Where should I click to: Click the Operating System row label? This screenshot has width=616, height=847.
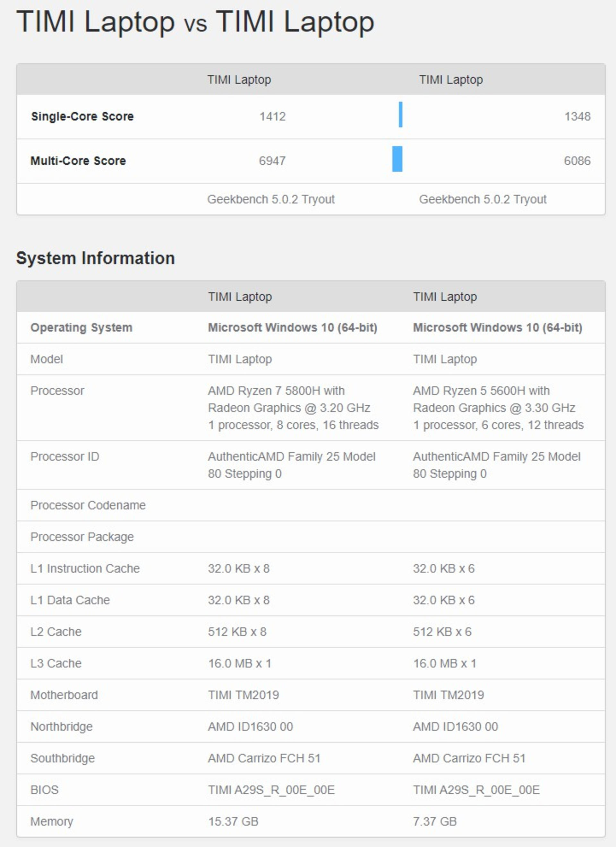point(81,327)
